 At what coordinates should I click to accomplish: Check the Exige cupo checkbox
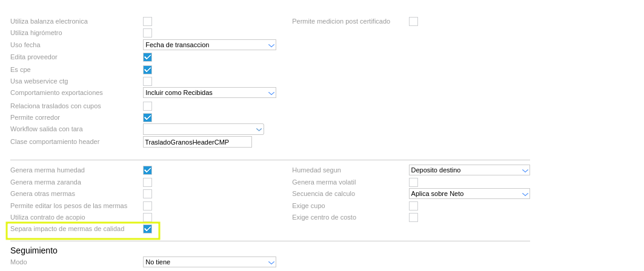pos(413,206)
